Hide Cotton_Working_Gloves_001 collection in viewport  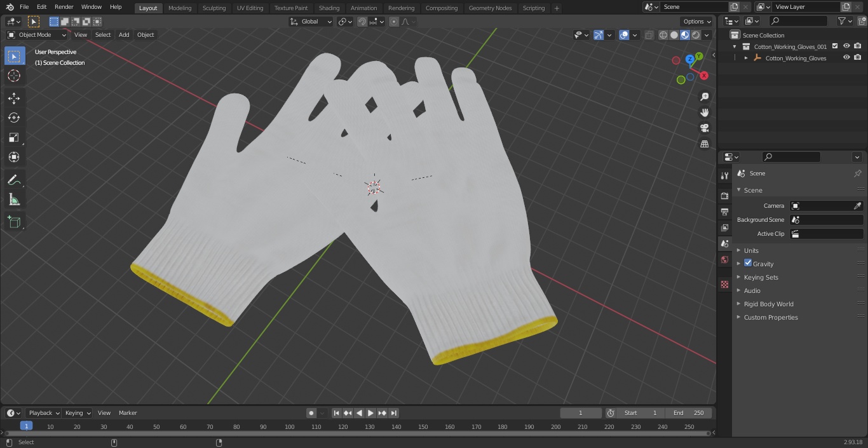point(846,46)
